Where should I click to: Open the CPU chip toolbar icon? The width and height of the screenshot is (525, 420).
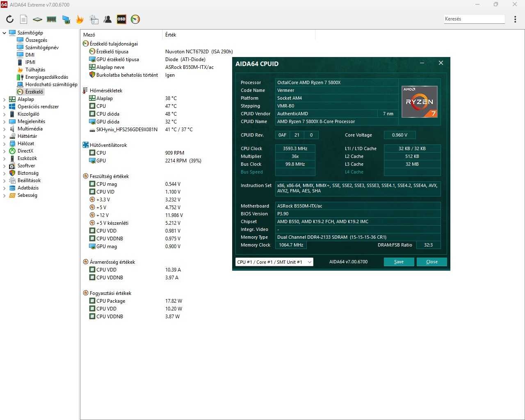pyautogui.click(x=37, y=19)
